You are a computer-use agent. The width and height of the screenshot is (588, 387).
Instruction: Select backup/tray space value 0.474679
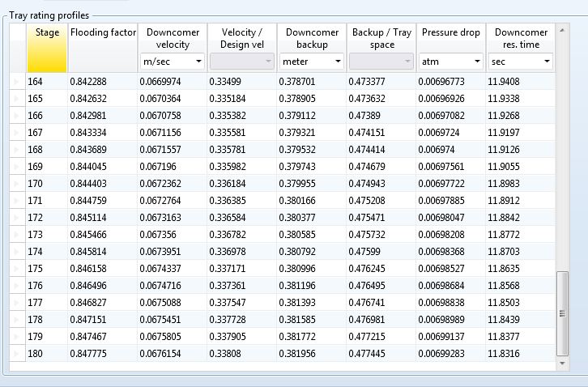click(381, 167)
